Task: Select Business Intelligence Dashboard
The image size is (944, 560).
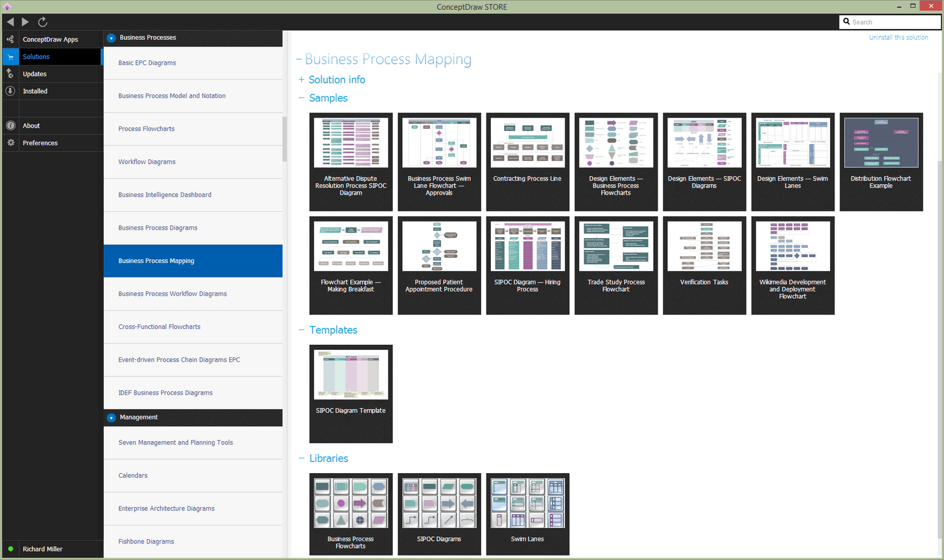Action: point(193,195)
